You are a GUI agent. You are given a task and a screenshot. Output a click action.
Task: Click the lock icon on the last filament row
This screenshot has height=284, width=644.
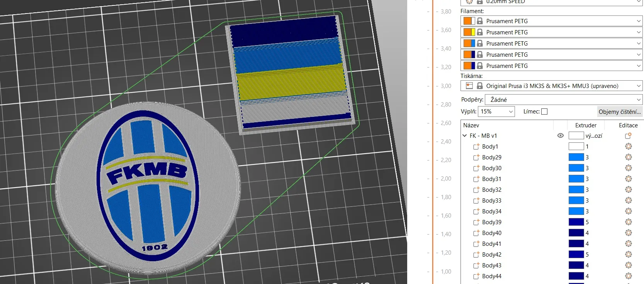(x=480, y=66)
